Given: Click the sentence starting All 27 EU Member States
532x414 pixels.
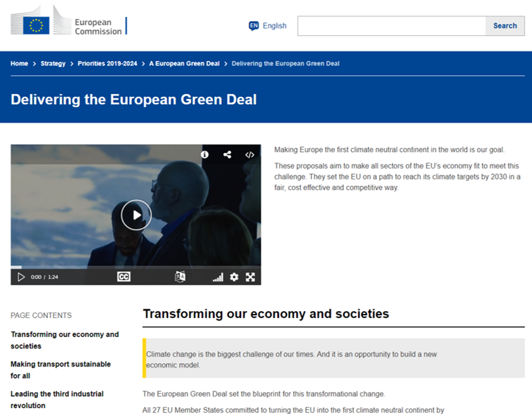Looking at the screenshot, I should 293,410.
